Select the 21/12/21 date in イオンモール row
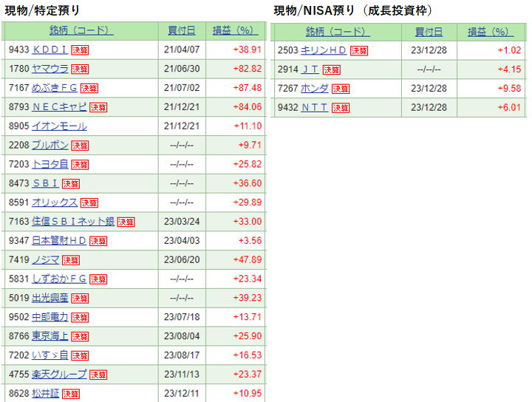The width and height of the screenshot is (532, 402). (x=182, y=126)
